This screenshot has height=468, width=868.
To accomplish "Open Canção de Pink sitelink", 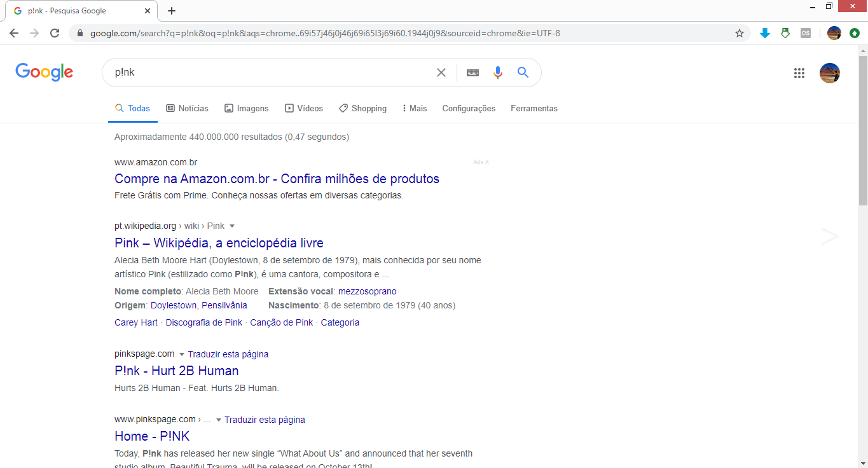I will [282, 322].
